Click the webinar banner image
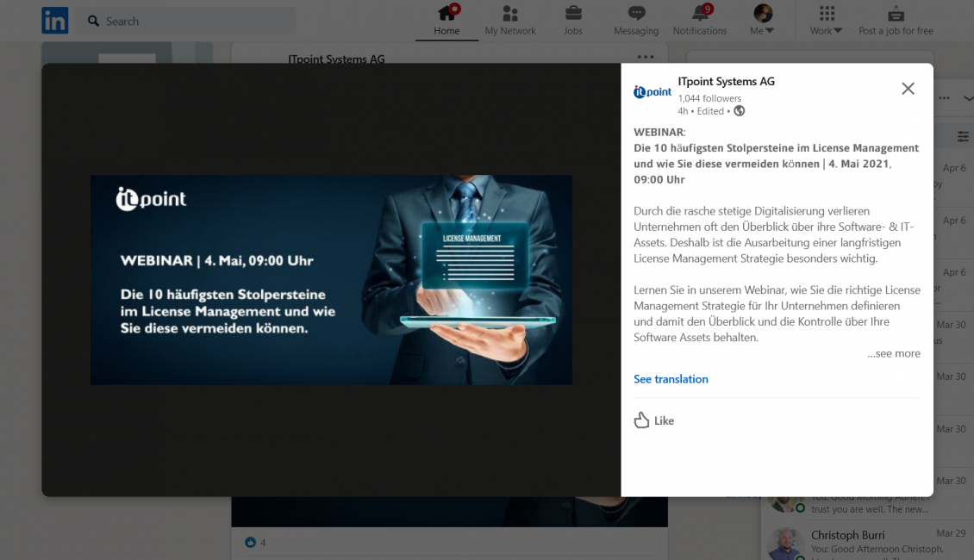This screenshot has height=560, width=974. point(331,280)
